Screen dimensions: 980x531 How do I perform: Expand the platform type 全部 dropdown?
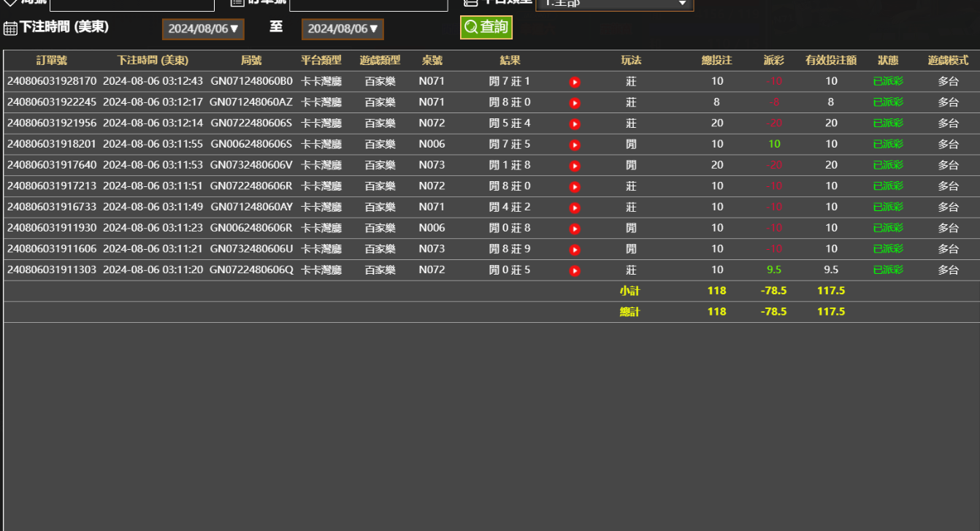click(614, 4)
